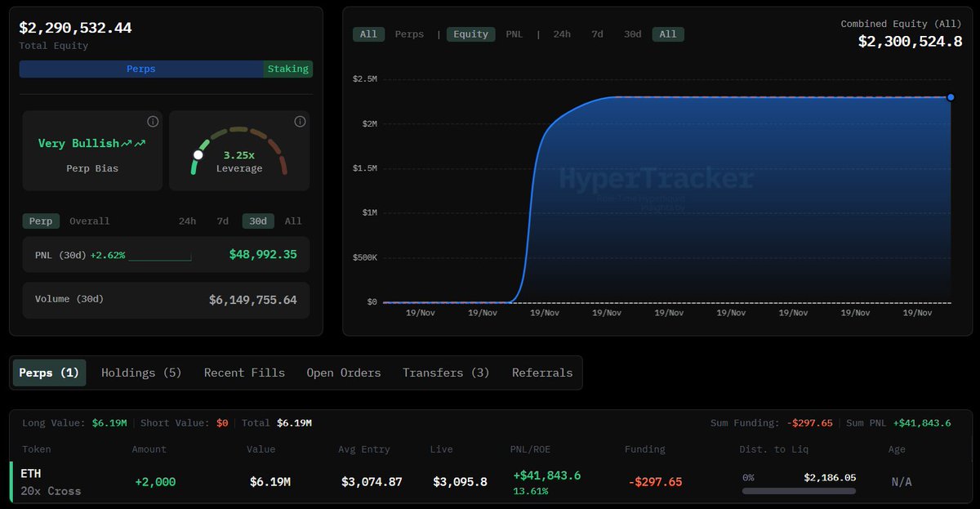The height and width of the screenshot is (509, 980).
Task: Switch to the Holdings tab
Action: pyautogui.click(x=140, y=372)
